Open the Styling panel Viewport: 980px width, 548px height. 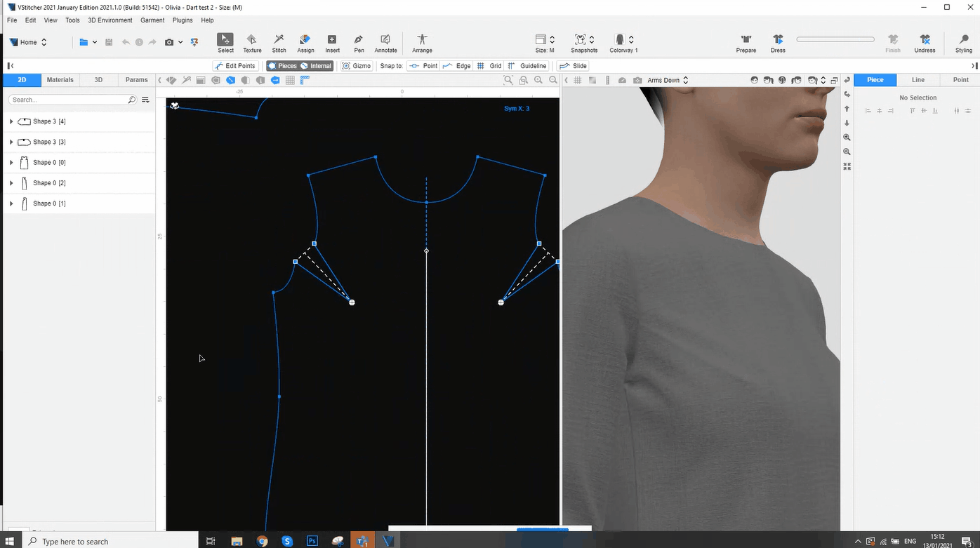click(x=964, y=43)
